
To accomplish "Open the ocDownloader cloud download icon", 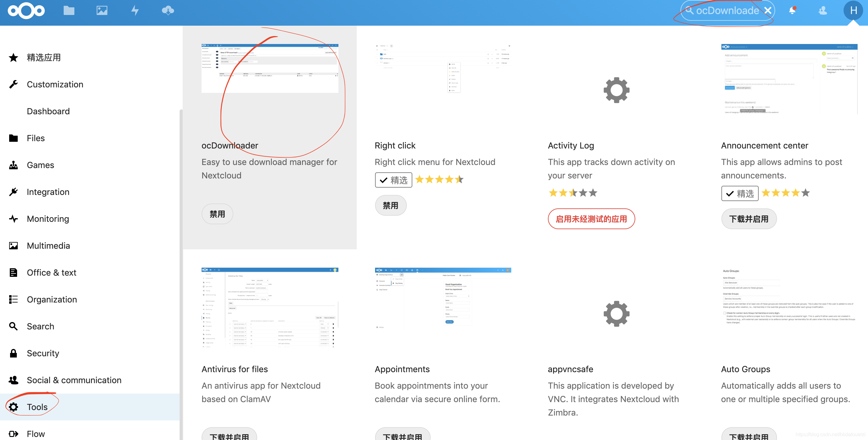I will (168, 10).
